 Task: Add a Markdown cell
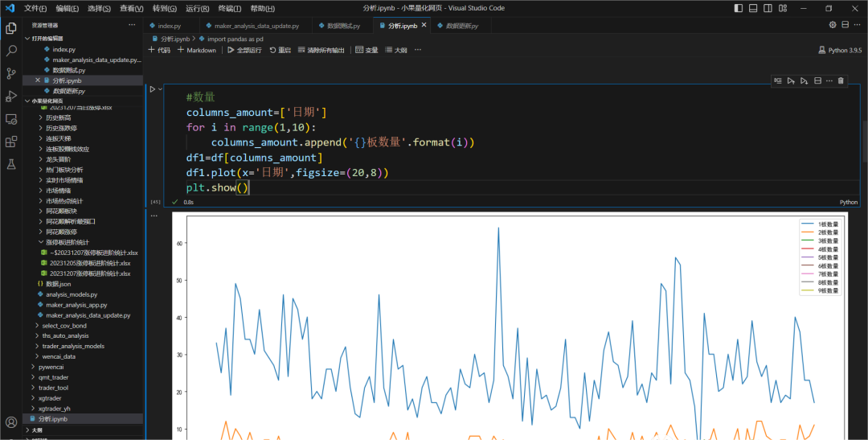[197, 50]
